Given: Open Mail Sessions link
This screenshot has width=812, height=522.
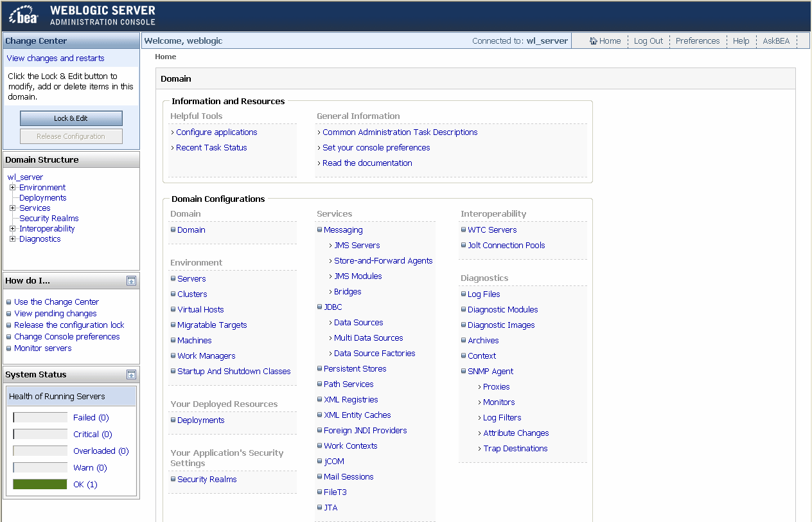Looking at the screenshot, I should (x=349, y=476).
